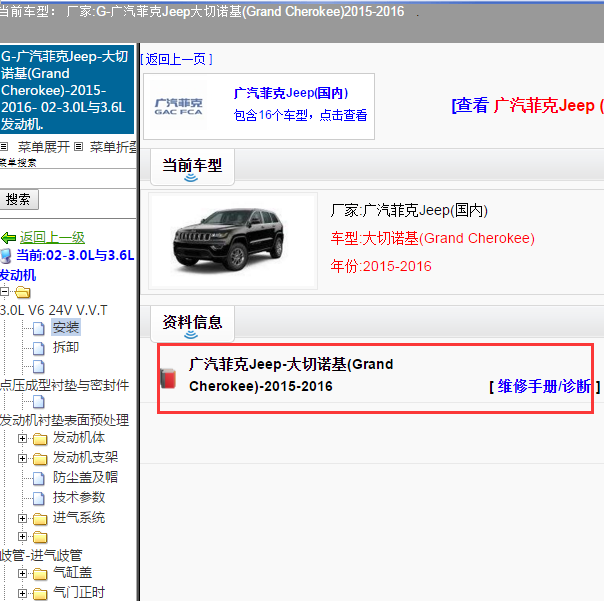The height and width of the screenshot is (601, 604).
Task: Expand the 发动机支架 tree node
Action: coord(22,458)
